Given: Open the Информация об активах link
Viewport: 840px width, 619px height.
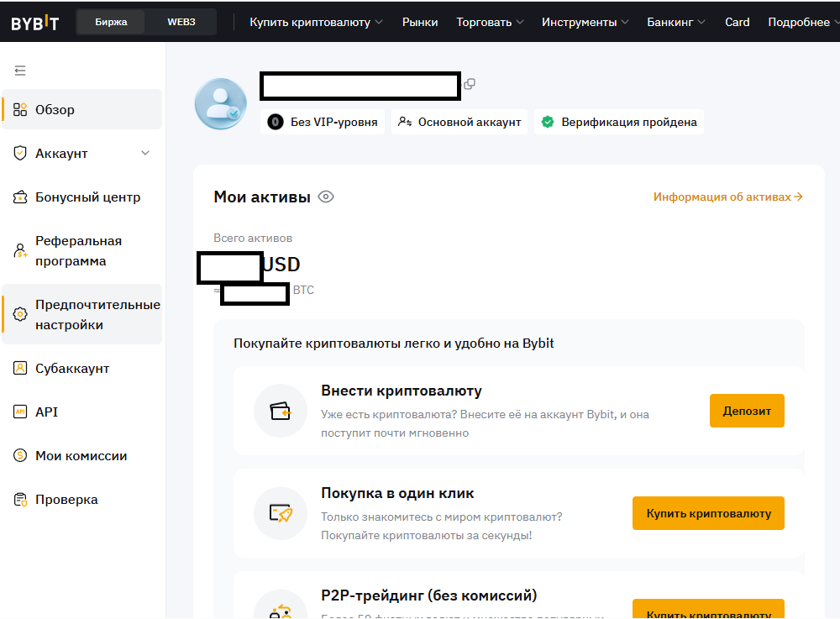Looking at the screenshot, I should (x=727, y=197).
